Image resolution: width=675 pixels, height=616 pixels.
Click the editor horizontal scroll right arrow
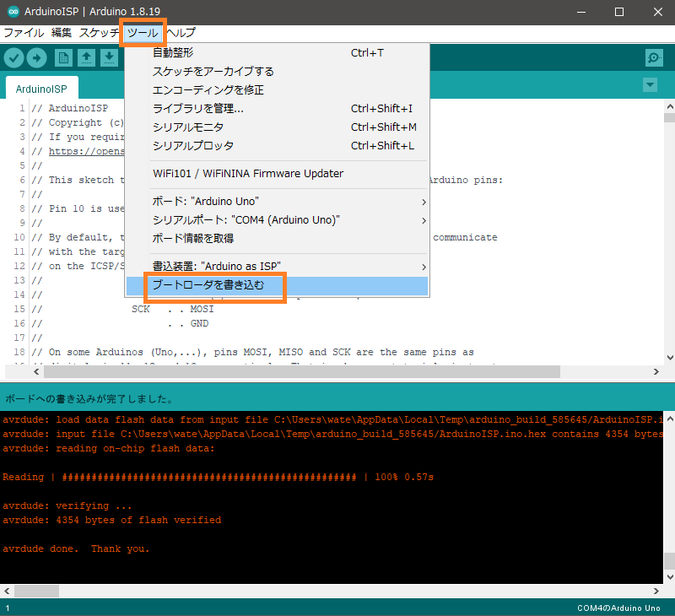pyautogui.click(x=656, y=371)
